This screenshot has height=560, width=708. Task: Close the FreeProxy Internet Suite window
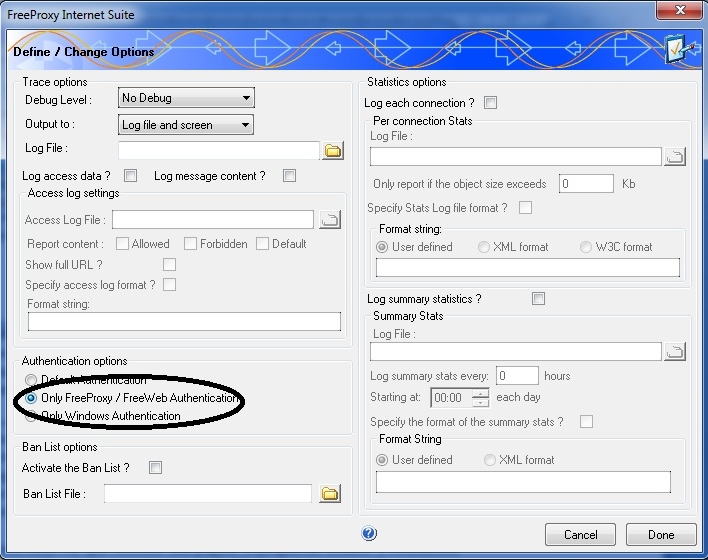pos(679,10)
